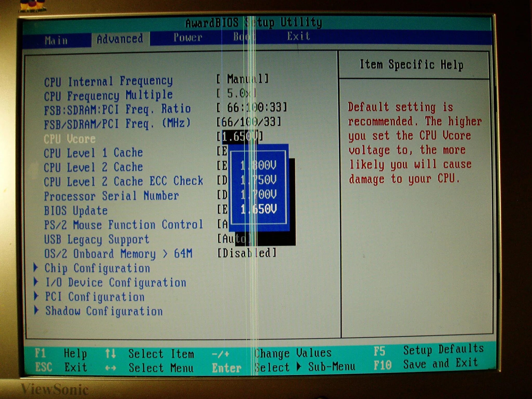Switch to the Power menu tab
The width and height of the screenshot is (532, 399).
point(188,37)
